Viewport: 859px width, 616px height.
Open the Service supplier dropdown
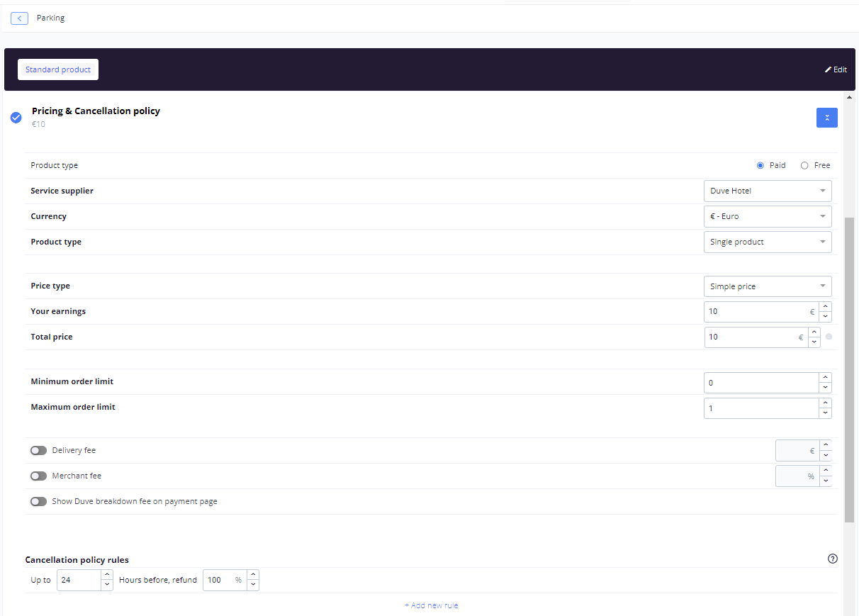click(x=768, y=191)
